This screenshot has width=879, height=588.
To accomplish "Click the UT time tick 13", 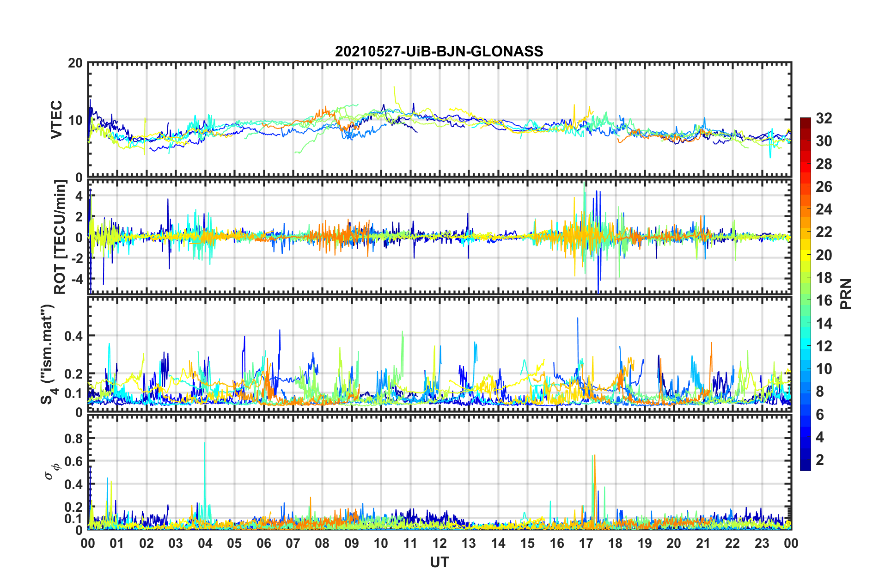I will coord(469,543).
